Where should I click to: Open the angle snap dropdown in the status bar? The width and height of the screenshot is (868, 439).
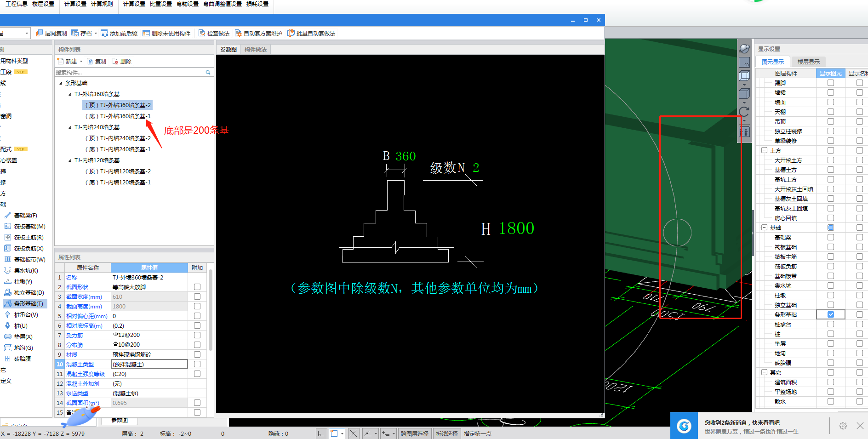click(x=376, y=433)
